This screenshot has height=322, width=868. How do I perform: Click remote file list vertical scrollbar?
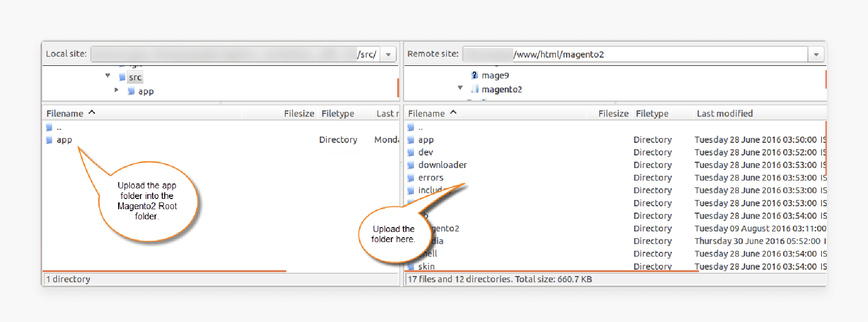(825, 148)
